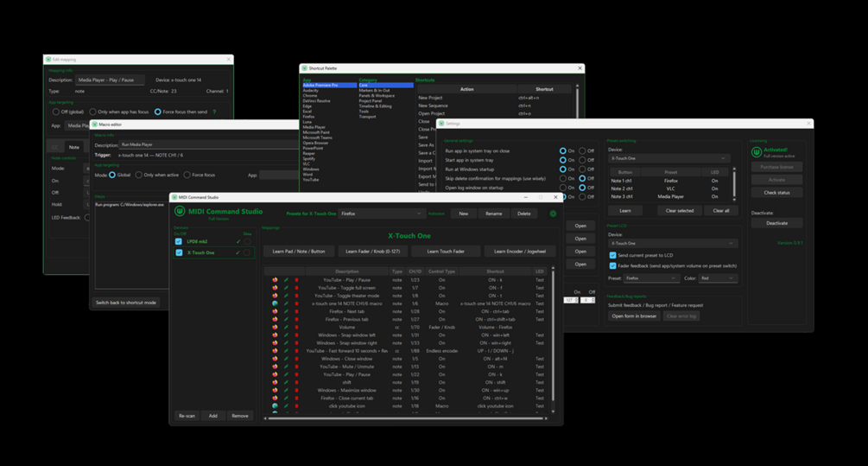Edit the Firefox - Close current tab mapping
The image size is (868, 466).
286,398
